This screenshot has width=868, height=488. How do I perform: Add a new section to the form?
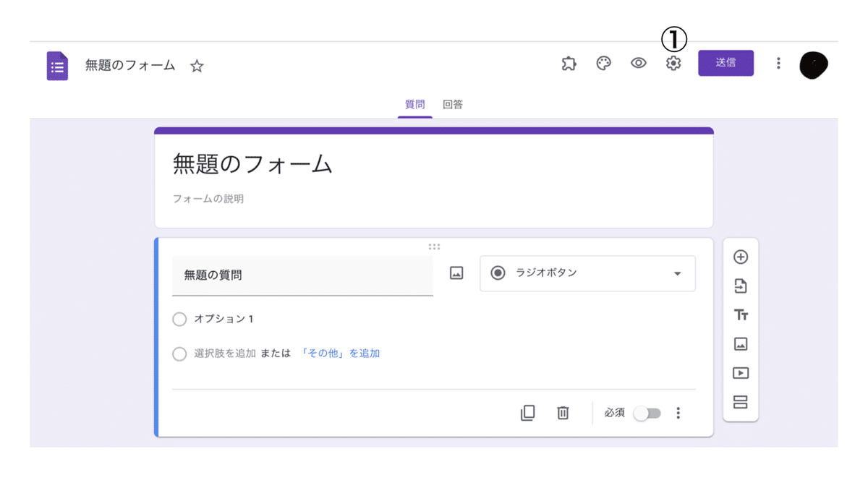pos(741,402)
